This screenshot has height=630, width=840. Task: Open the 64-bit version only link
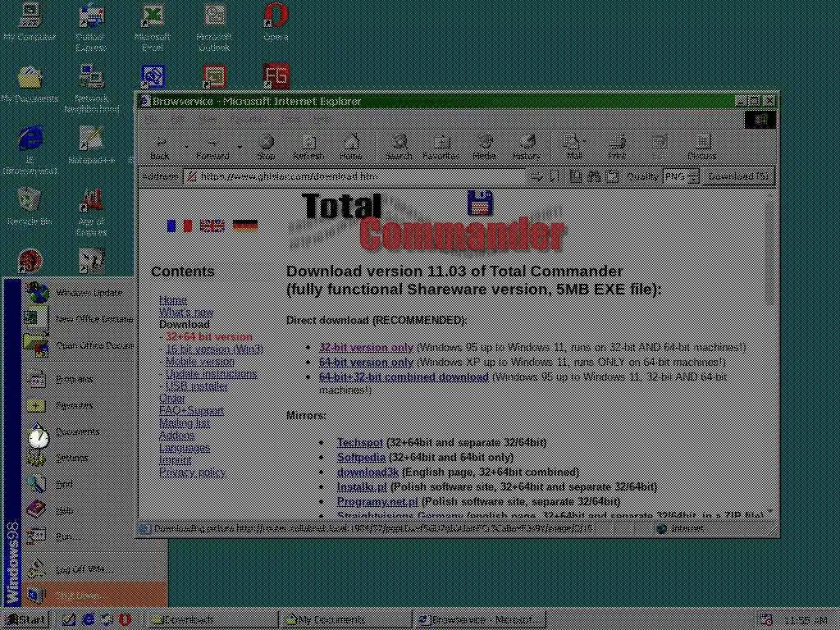point(366,362)
